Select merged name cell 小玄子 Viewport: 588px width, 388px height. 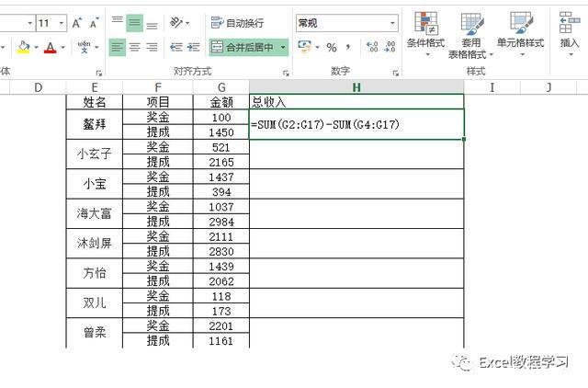pos(95,154)
